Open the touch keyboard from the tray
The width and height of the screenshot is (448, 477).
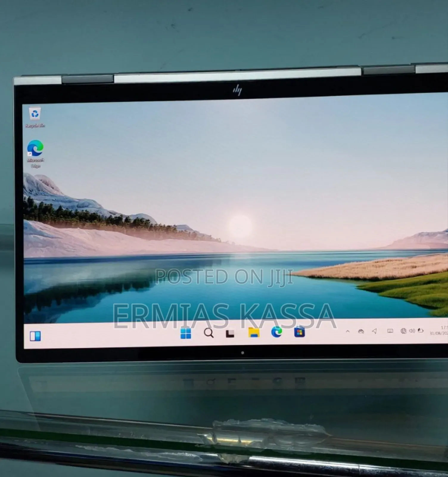pos(390,331)
